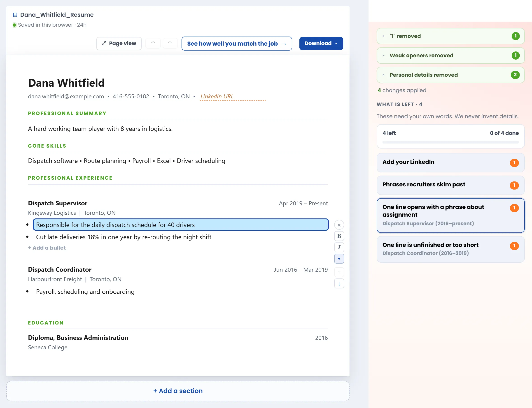Click + Add a section
This screenshot has width=532, height=408.
(178, 391)
